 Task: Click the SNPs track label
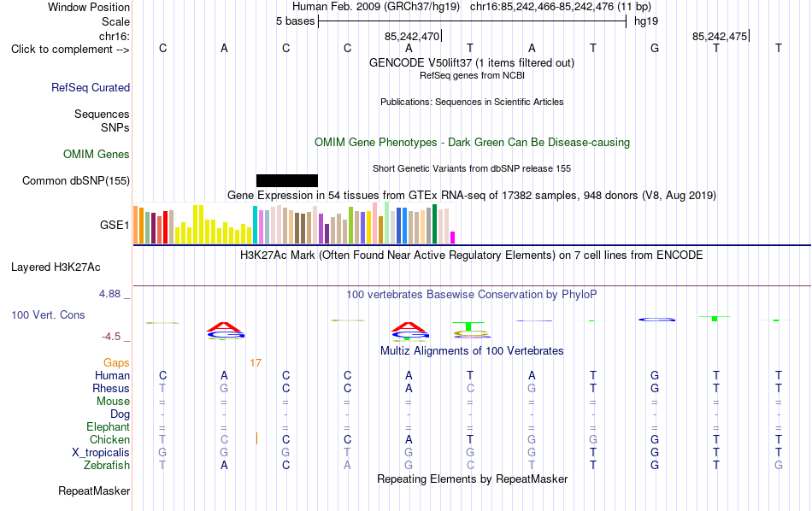115,127
